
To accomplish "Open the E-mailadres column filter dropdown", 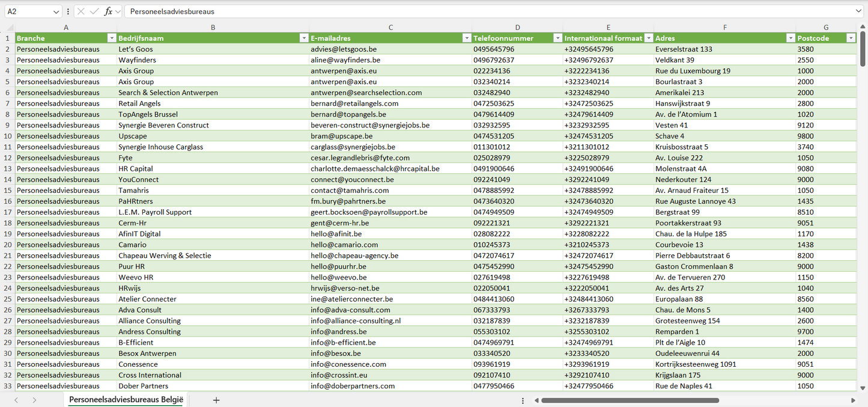I will (467, 38).
